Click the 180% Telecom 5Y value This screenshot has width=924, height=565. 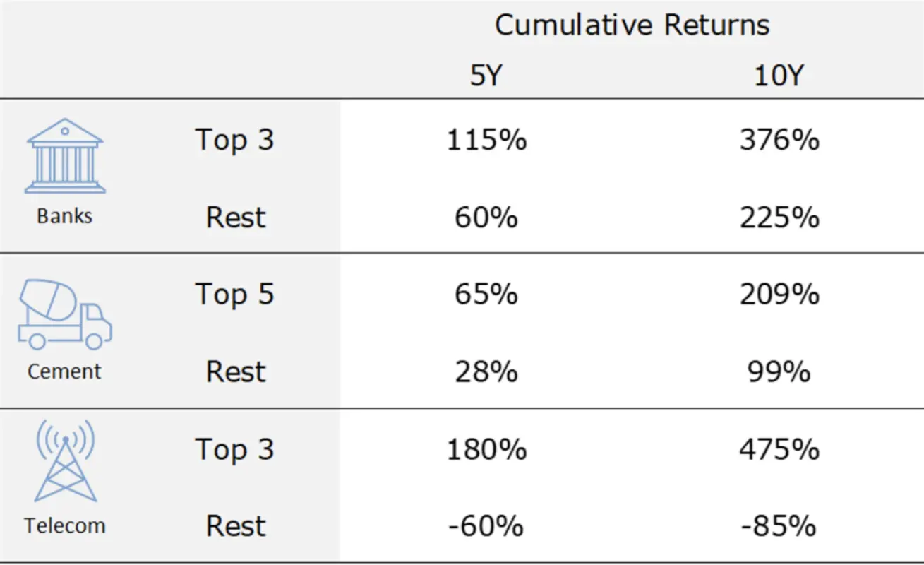(x=486, y=449)
